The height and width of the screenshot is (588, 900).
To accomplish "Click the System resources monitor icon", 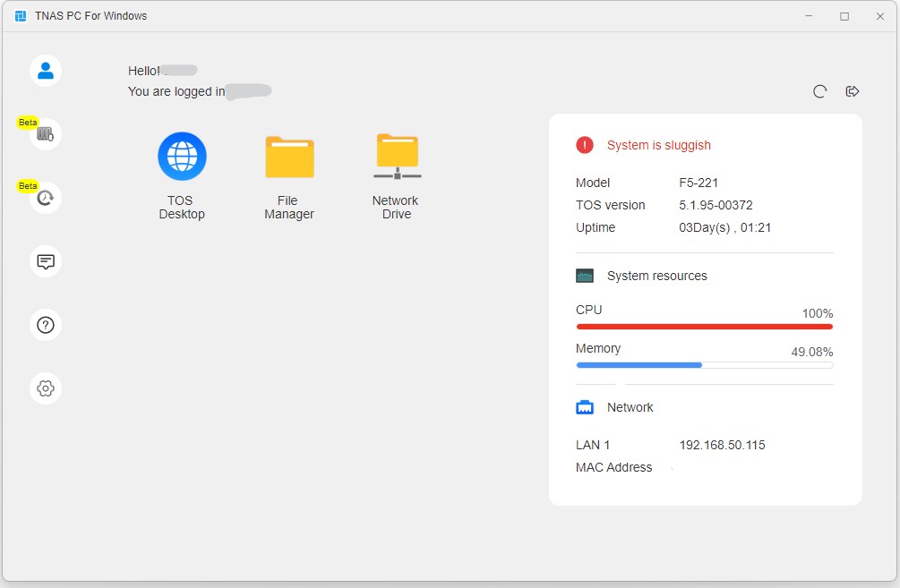I will pyautogui.click(x=584, y=276).
